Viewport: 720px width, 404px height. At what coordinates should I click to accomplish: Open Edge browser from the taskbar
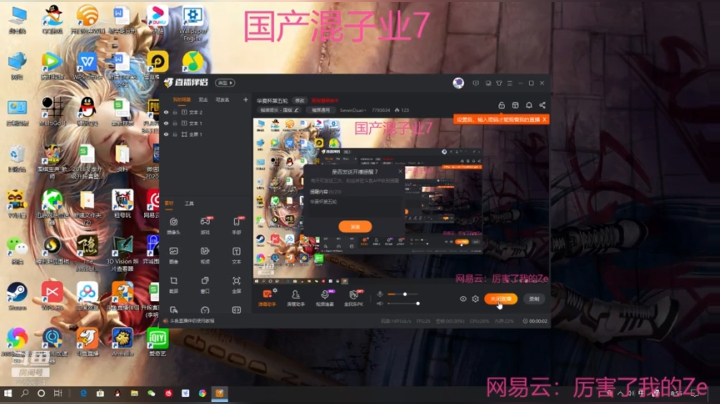coord(84,393)
